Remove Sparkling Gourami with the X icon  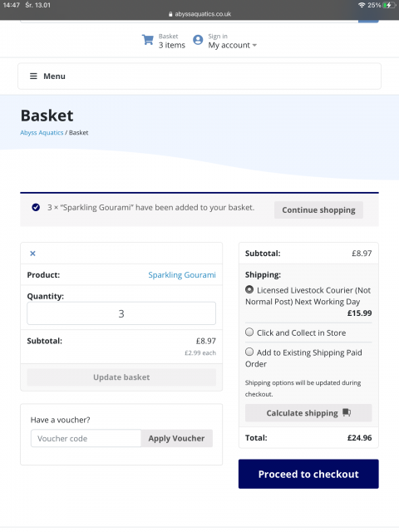[32, 254]
